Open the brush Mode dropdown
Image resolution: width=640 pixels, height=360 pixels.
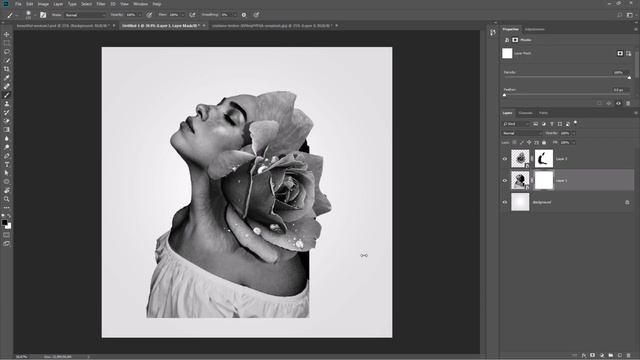pos(85,15)
